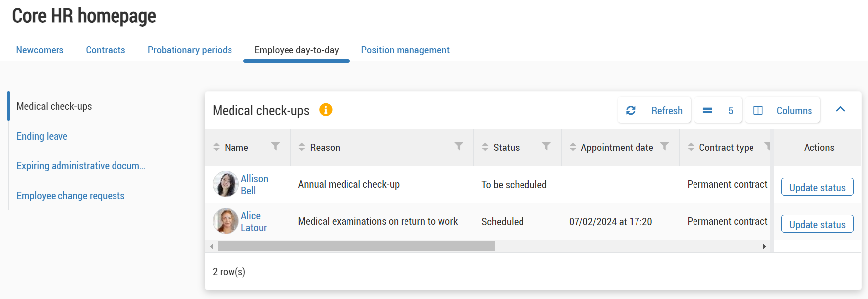The height and width of the screenshot is (299, 868).
Task: Go to Employee change requests section
Action: coord(70,196)
